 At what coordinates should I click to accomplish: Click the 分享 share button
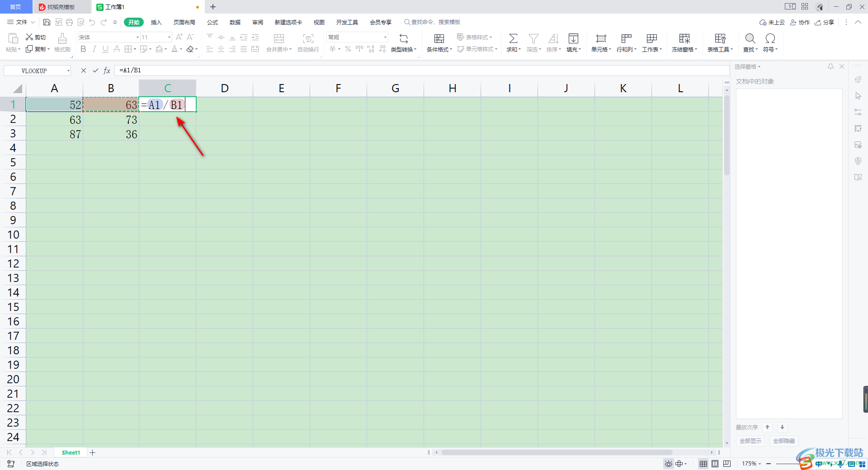(825, 22)
